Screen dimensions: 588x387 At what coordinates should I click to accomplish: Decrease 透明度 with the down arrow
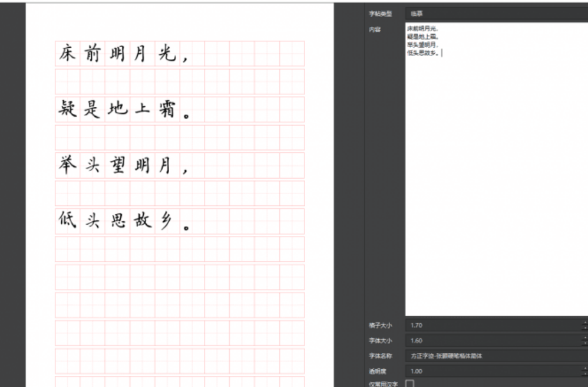[x=585, y=374]
